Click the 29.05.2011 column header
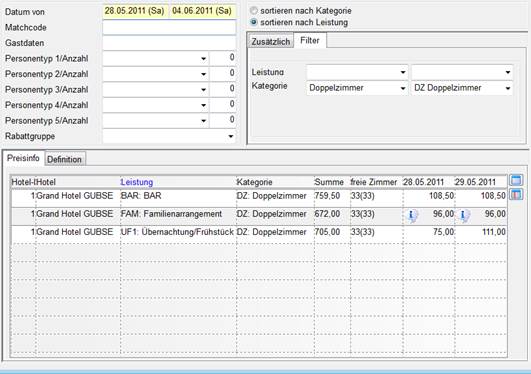531x374 pixels. coord(475,182)
